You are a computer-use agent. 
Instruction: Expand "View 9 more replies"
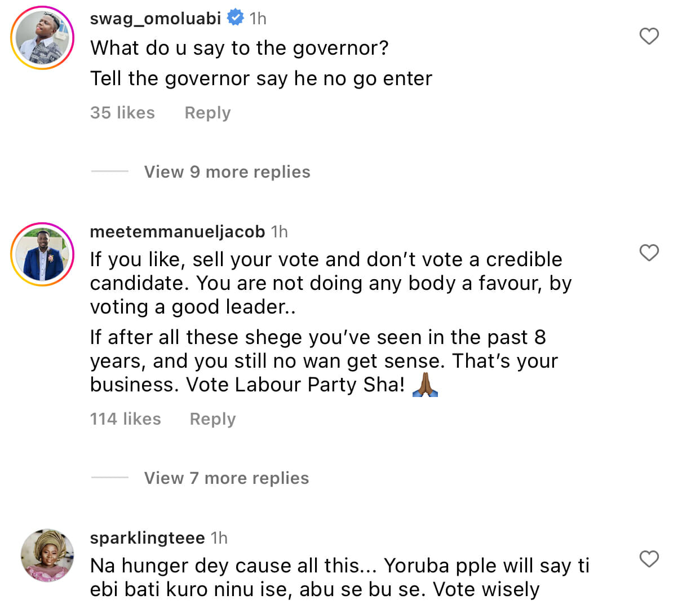click(227, 171)
